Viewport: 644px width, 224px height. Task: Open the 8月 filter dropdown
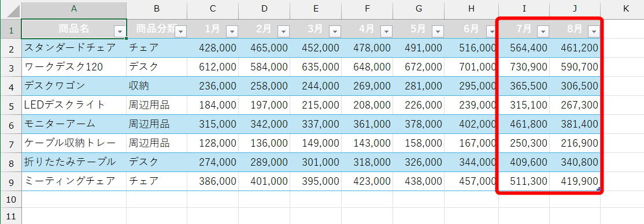point(594,31)
